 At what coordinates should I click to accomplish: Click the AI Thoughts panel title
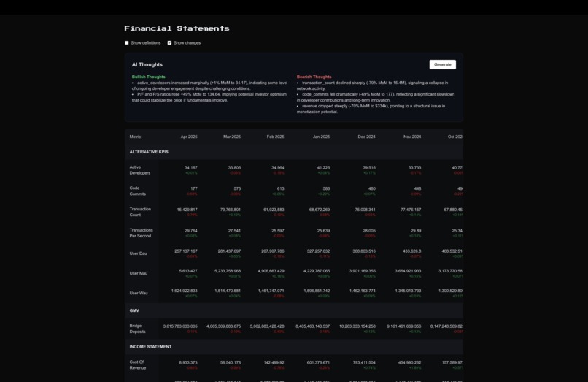click(147, 64)
